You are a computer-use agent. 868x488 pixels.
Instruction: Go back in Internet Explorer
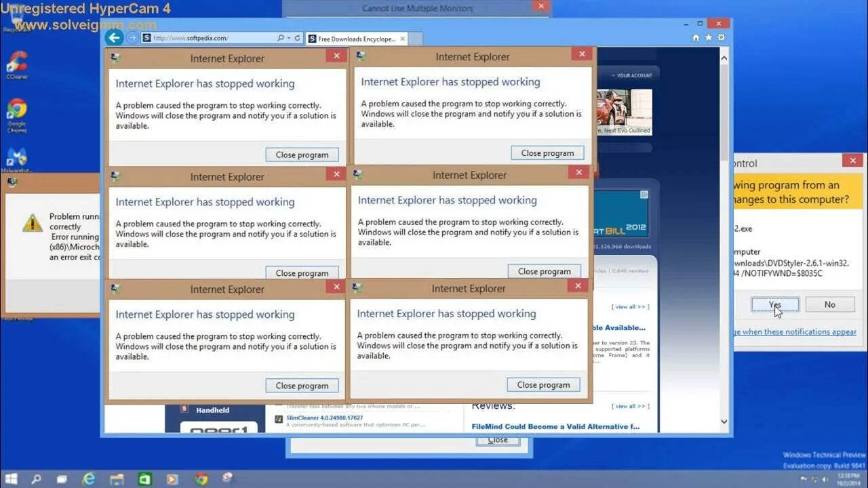coord(114,38)
